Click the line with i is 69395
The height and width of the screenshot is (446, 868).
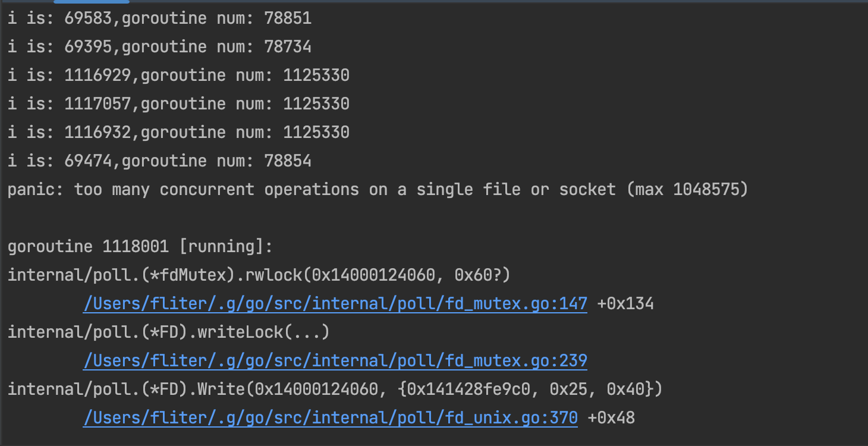(159, 47)
